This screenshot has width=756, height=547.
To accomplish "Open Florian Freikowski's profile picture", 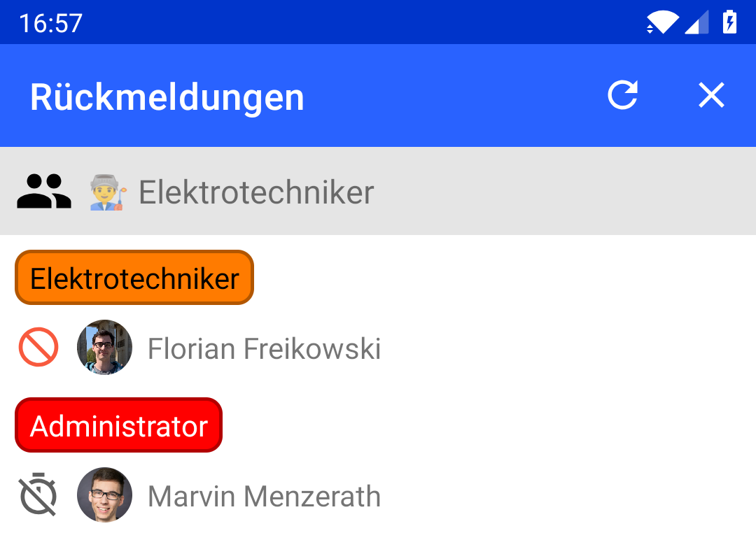I will click(104, 347).
